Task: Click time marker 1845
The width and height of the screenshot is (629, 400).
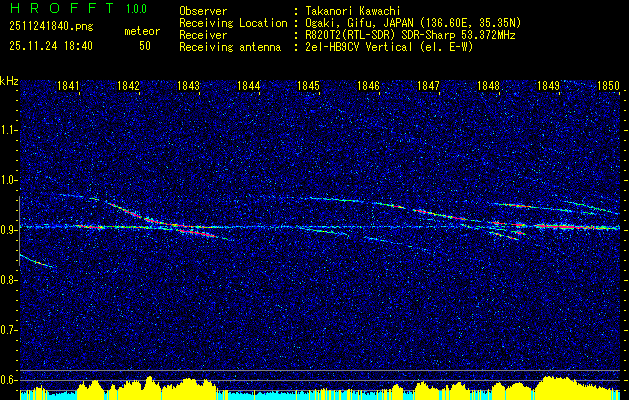Action: pyautogui.click(x=308, y=86)
